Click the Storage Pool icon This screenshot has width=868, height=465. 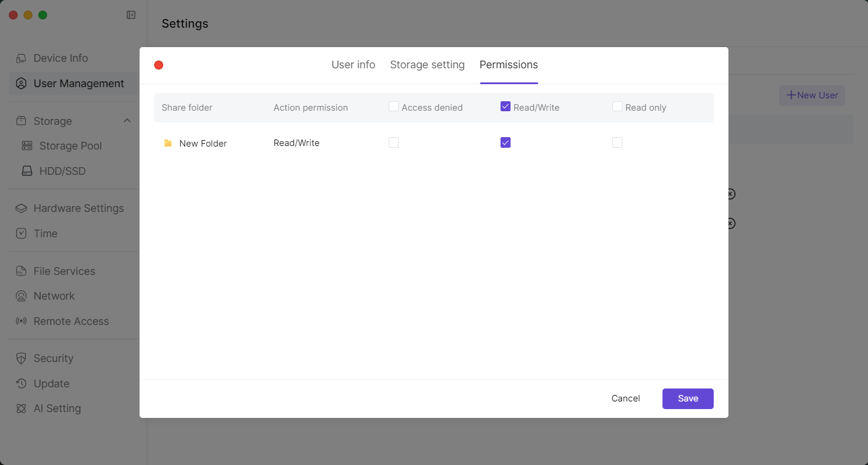point(27,146)
